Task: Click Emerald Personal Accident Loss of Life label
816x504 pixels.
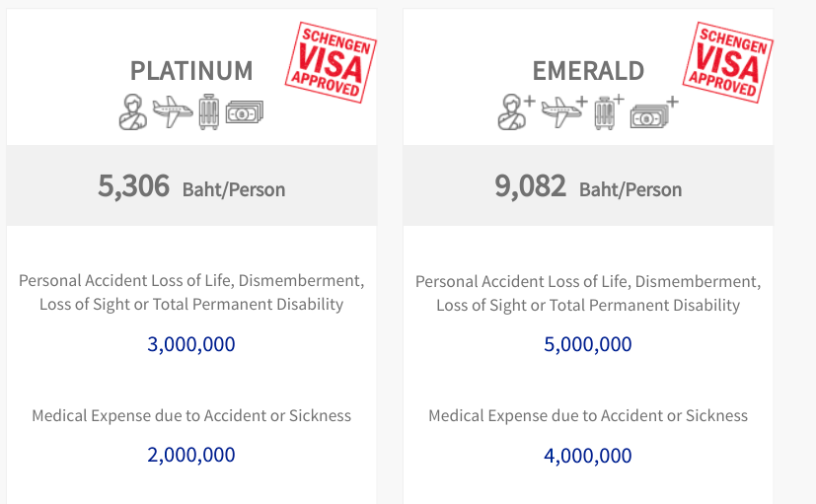Action: pos(588,293)
